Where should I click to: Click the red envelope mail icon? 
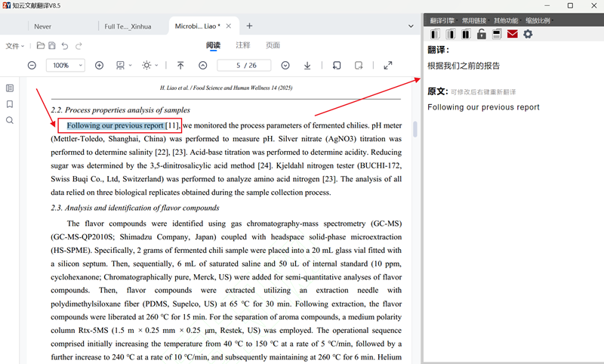click(513, 34)
